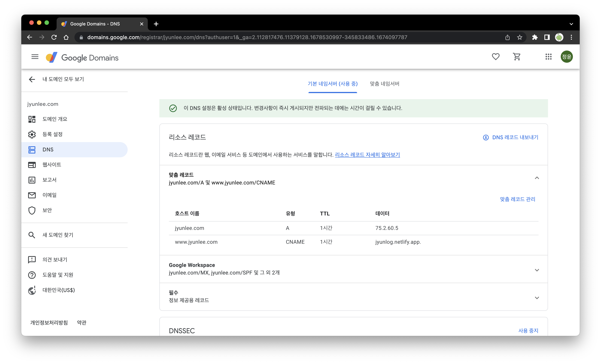601x364 pixels.
Task: Select the www.jyunlee.com host name cell
Action: coord(196,242)
